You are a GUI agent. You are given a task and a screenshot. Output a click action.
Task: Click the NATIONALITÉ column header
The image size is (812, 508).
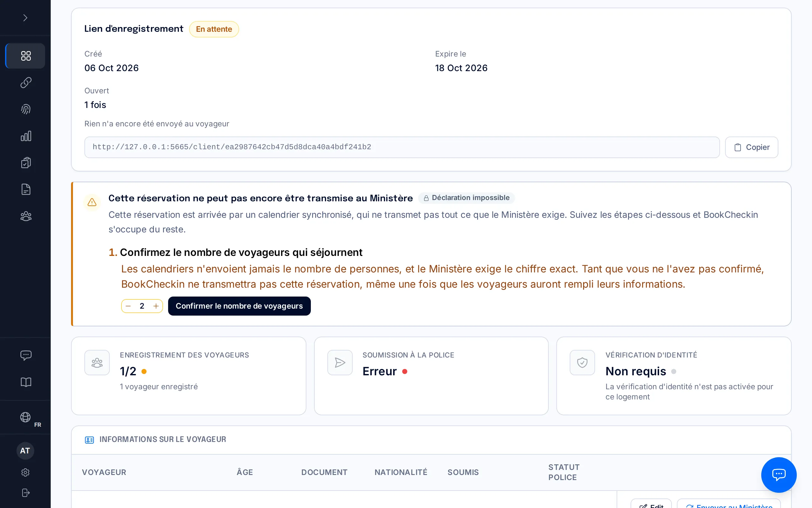(401, 472)
